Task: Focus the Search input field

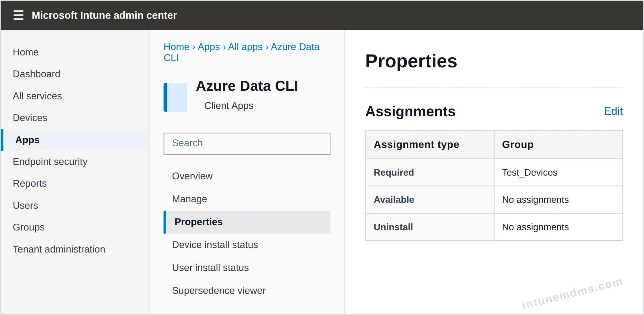Action: pos(247,143)
